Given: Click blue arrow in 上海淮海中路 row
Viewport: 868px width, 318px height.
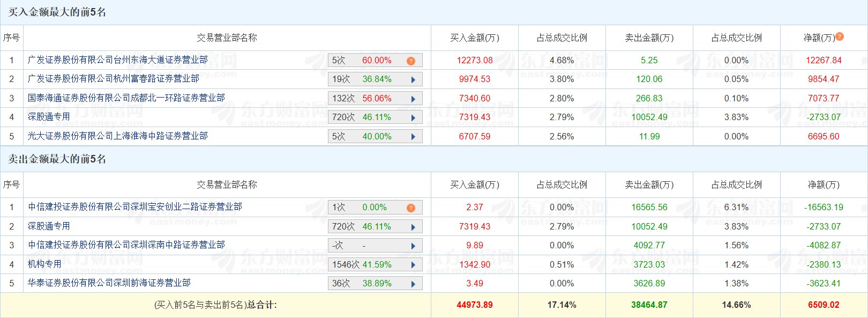Looking at the screenshot, I should point(413,137).
